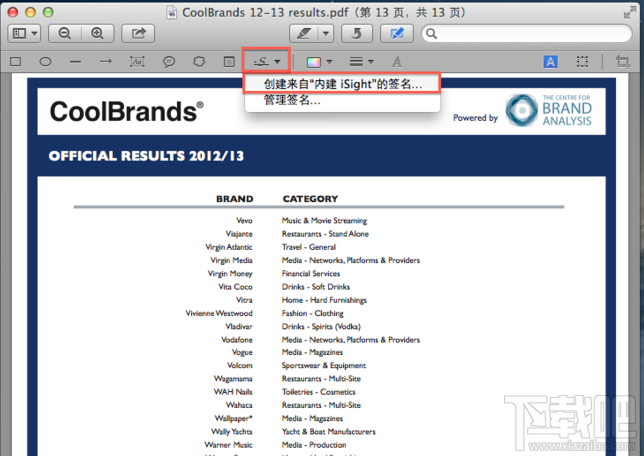Click the PDF document icon in title bar

click(171, 13)
